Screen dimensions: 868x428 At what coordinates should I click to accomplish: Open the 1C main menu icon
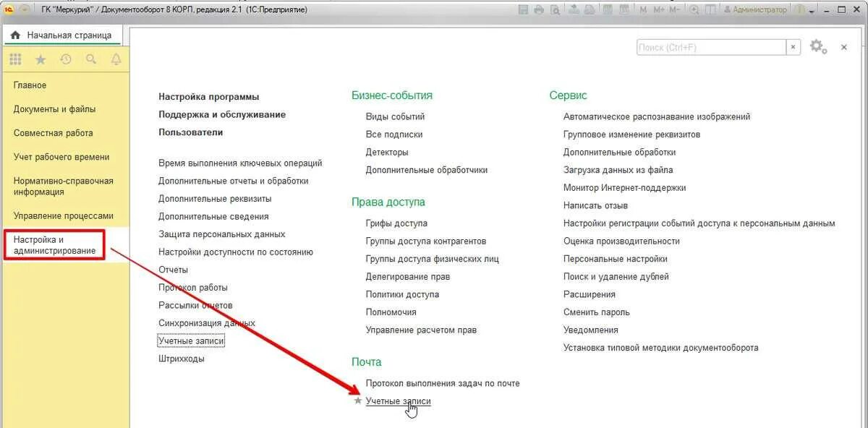[x=10, y=9]
